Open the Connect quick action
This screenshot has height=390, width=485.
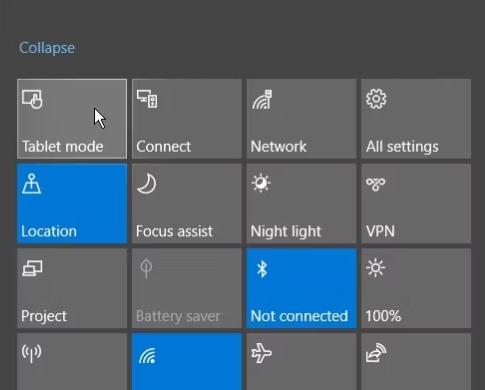pyautogui.click(x=187, y=119)
